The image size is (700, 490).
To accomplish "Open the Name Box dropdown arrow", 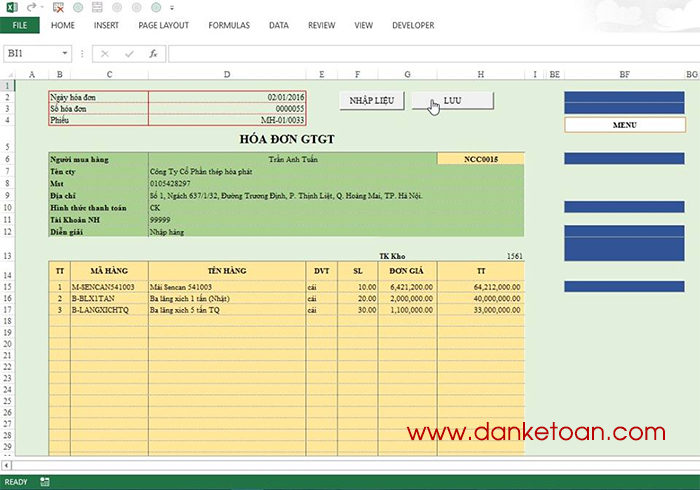I will (x=65, y=53).
